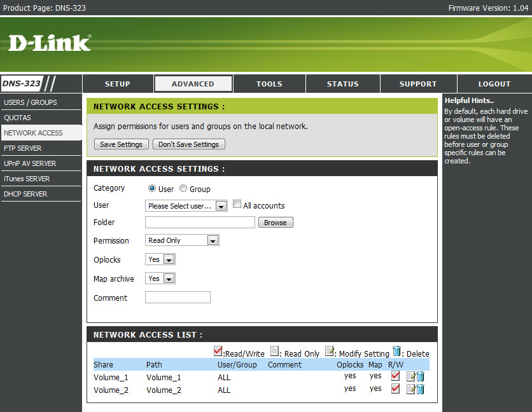Open UPnP AV SERVER in sidebar
The width and height of the screenshot is (532, 412).
tap(41, 163)
